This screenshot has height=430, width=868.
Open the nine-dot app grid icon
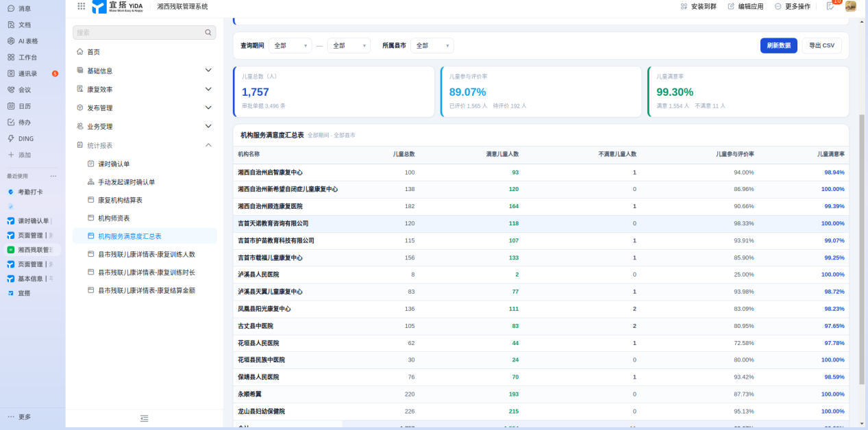[82, 6]
